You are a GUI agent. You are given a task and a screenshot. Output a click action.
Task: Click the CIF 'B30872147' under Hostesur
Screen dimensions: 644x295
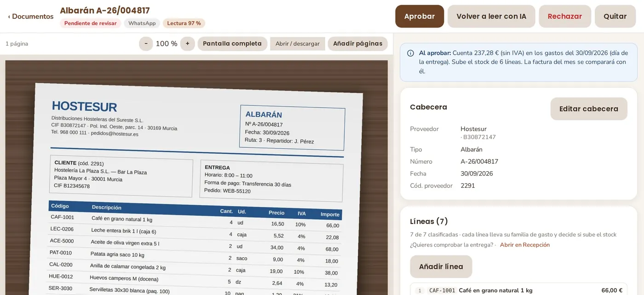479,137
